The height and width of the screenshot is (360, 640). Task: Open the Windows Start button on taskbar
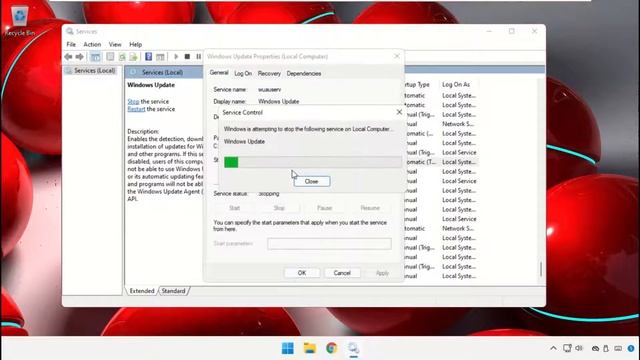coord(288,348)
